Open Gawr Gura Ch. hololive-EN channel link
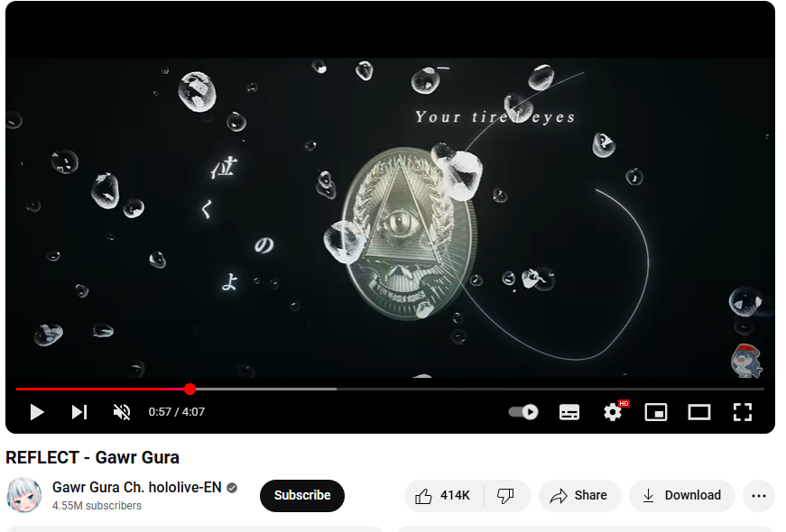Screen dimensions: 786x532 click(x=137, y=487)
